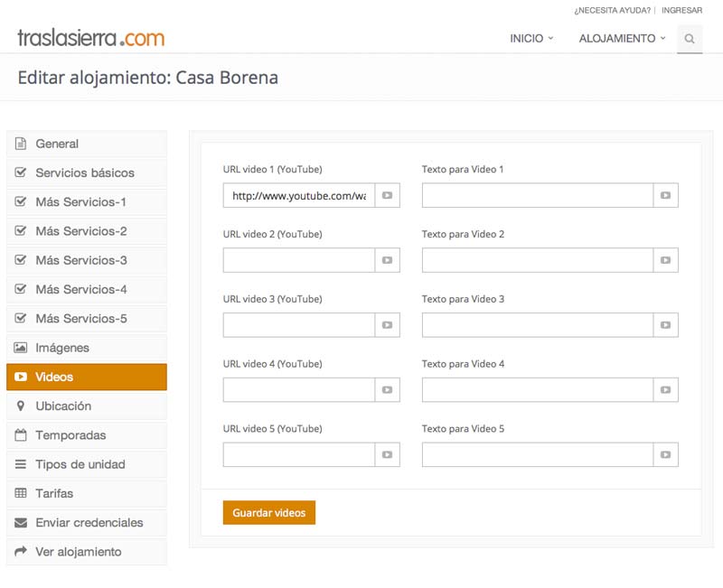Click the calendar icon next to Temporadas
723x588 pixels.
pos(20,435)
